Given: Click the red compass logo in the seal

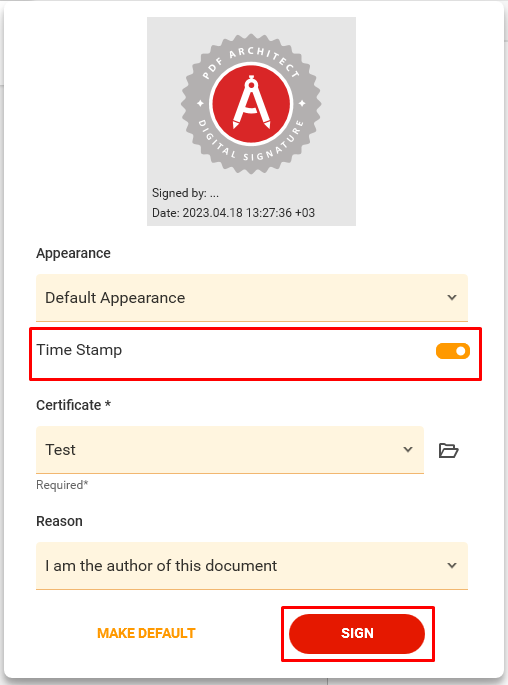Looking at the screenshot, I should 251,104.
